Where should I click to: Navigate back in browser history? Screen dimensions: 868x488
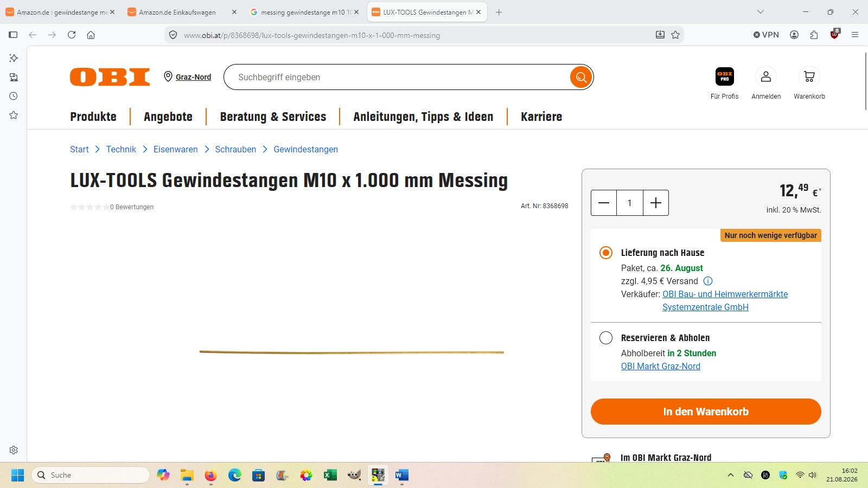tap(33, 35)
